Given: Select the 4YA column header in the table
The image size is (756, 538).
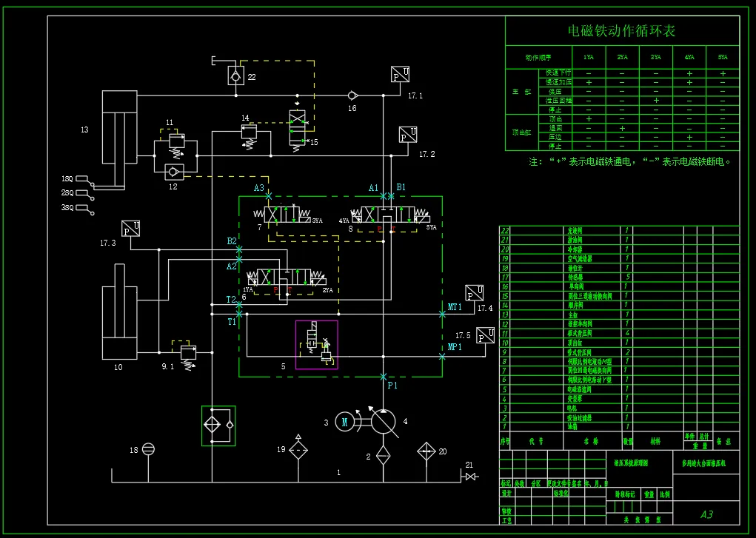Looking at the screenshot, I should tap(689, 58).
